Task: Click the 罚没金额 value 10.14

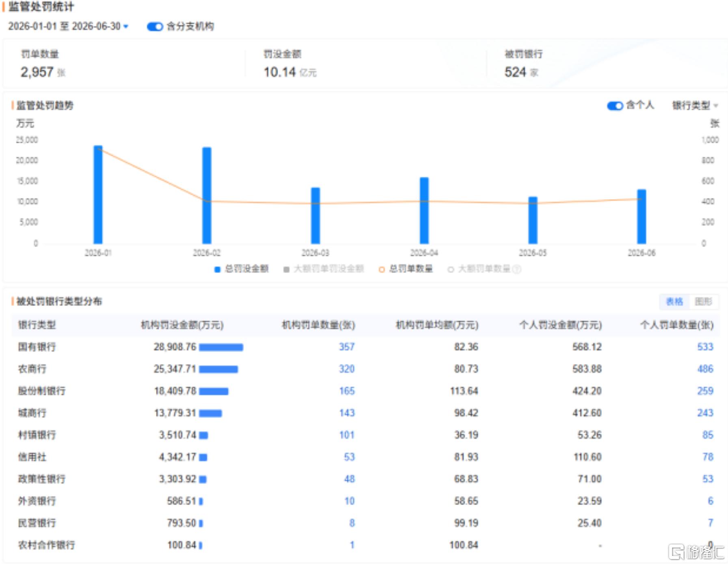Action: [x=280, y=72]
